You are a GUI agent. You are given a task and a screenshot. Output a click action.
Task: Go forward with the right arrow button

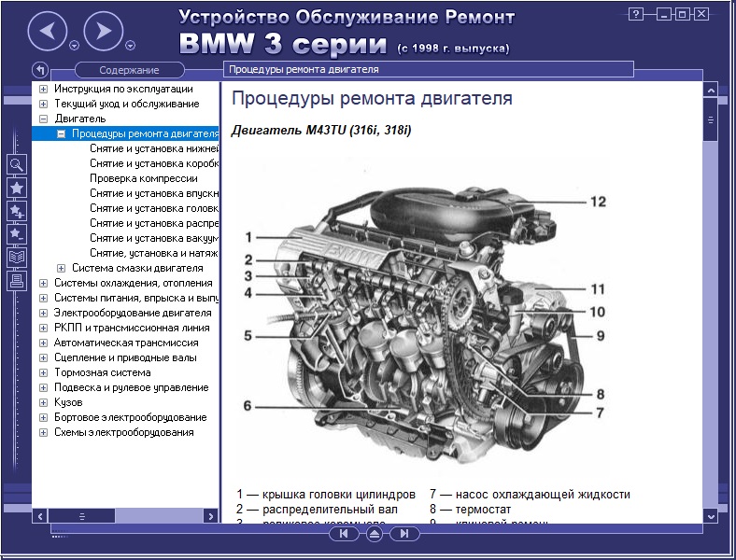[104, 31]
